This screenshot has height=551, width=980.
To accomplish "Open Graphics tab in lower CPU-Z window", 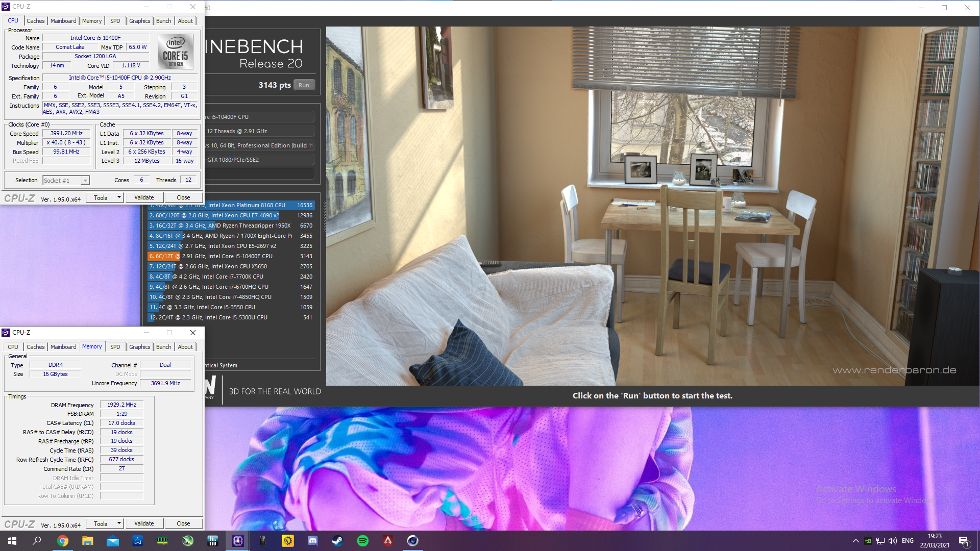I will point(139,347).
